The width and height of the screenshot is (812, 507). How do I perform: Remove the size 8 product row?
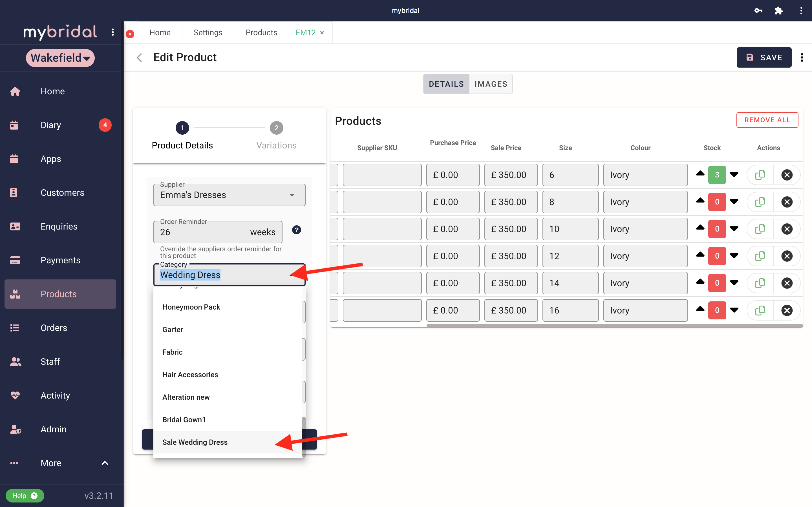point(787,202)
